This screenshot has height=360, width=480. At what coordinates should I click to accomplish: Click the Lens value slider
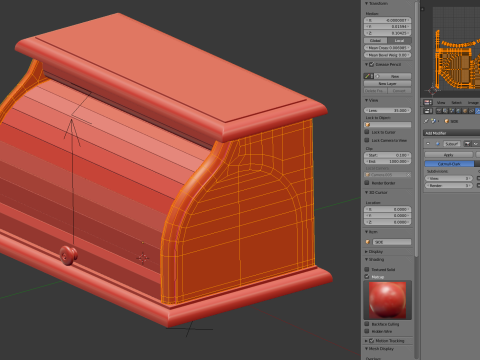point(388,110)
